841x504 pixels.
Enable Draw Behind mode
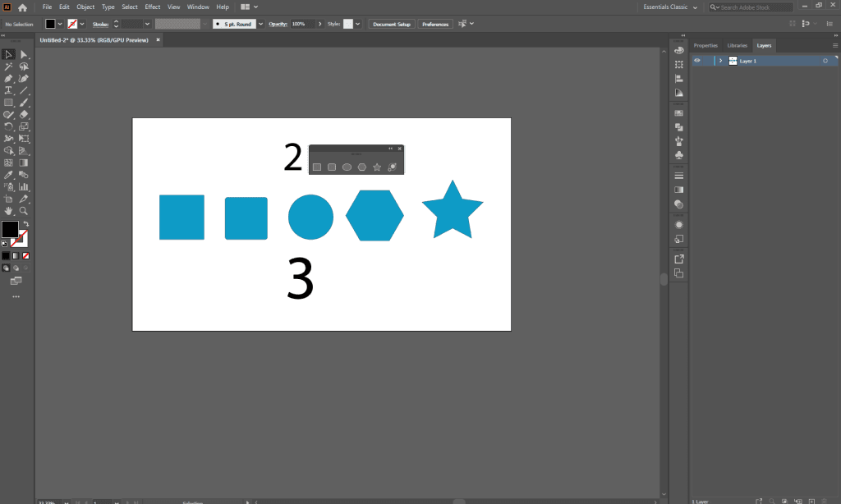pos(16,268)
